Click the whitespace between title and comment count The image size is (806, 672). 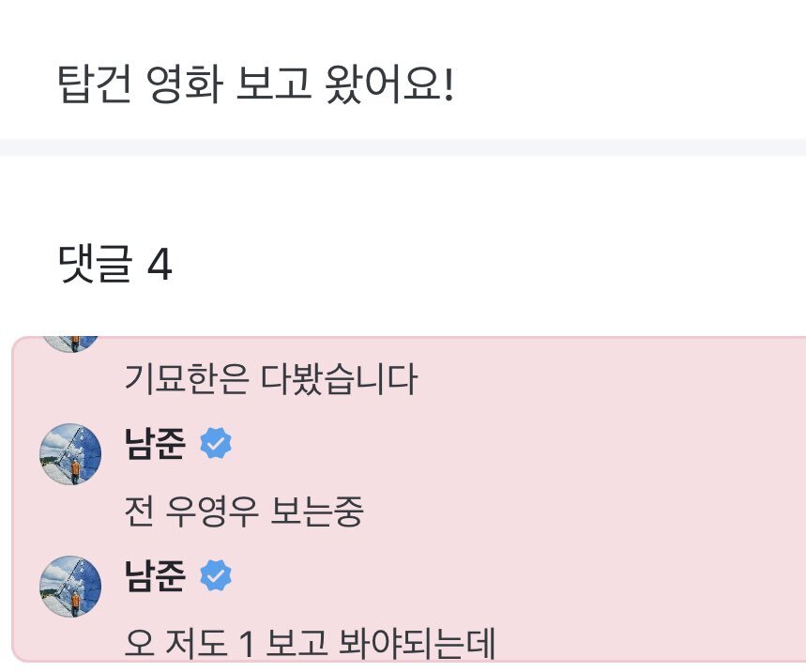pos(403,197)
